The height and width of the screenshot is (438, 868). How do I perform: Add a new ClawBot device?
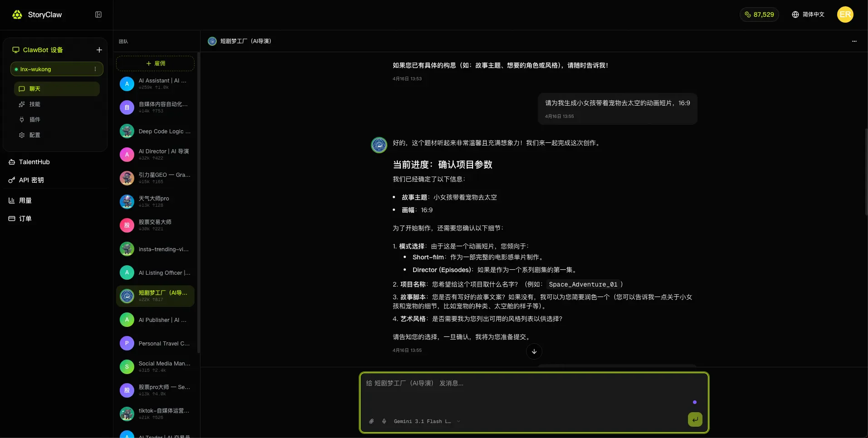(x=99, y=50)
